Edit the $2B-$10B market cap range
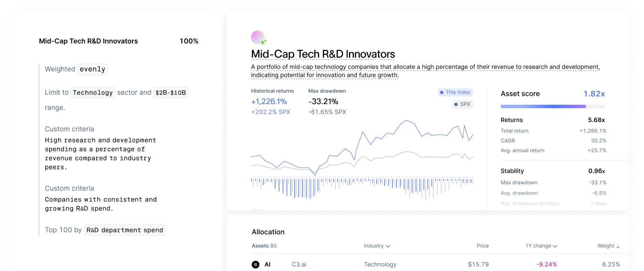Viewport: 644px width, 271px height. point(171,92)
